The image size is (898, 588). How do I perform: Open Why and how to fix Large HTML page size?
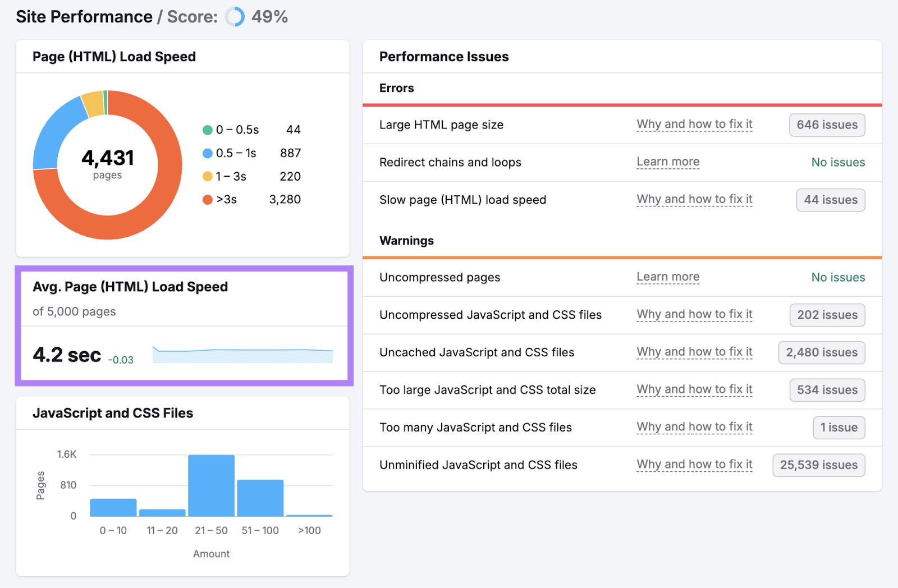pos(694,124)
